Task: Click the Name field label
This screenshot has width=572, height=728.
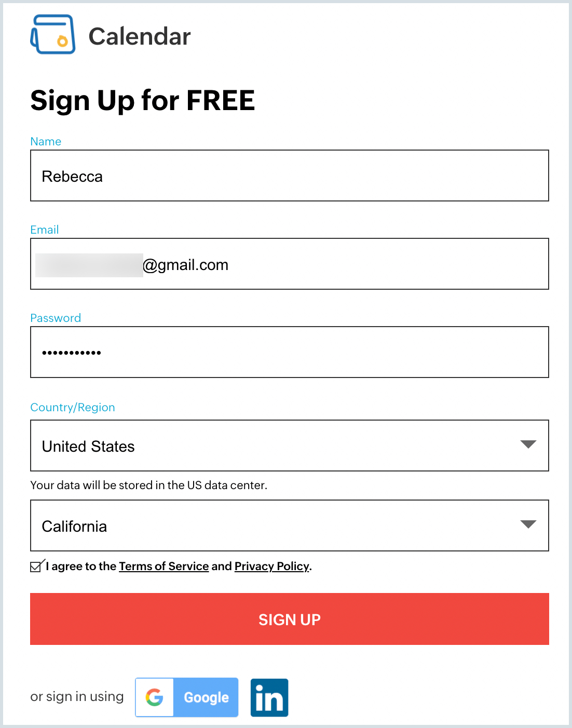Action: coord(46,141)
